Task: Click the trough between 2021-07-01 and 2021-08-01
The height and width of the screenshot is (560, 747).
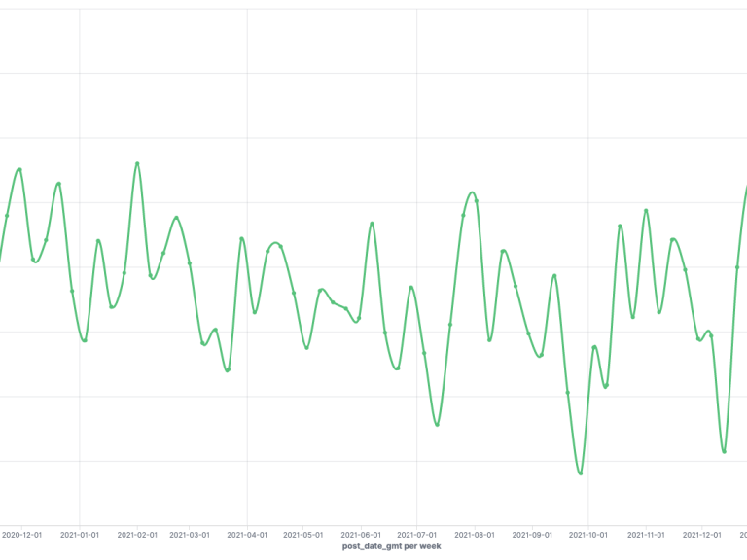Action: [437, 425]
